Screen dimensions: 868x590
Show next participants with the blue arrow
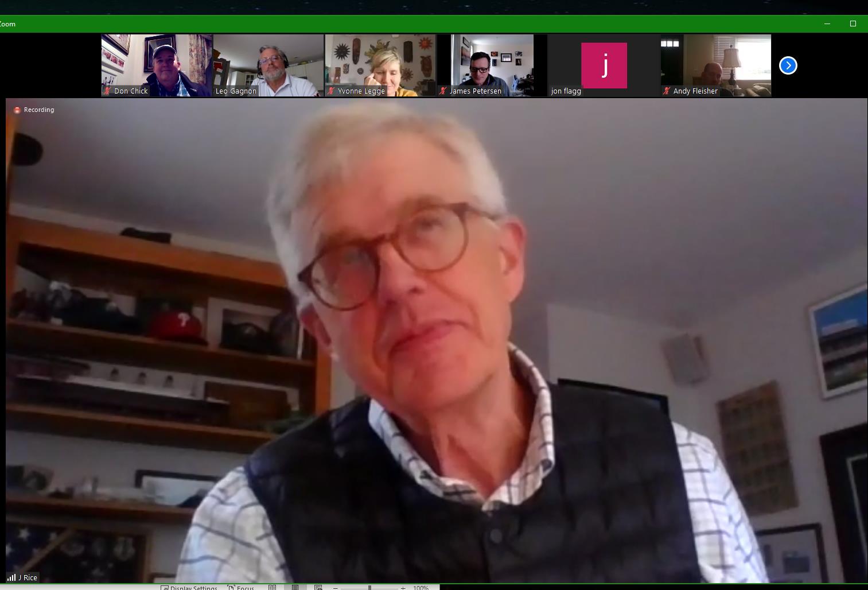tap(788, 65)
